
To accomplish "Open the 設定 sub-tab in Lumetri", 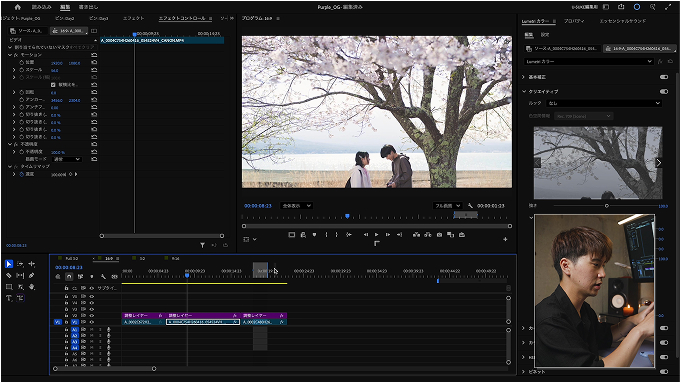I will point(545,35).
